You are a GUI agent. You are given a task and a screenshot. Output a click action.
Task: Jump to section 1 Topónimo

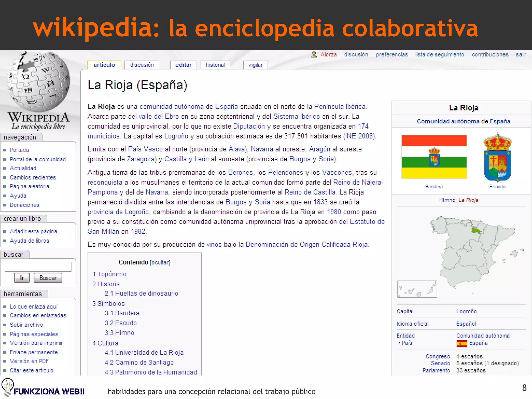[109, 274]
